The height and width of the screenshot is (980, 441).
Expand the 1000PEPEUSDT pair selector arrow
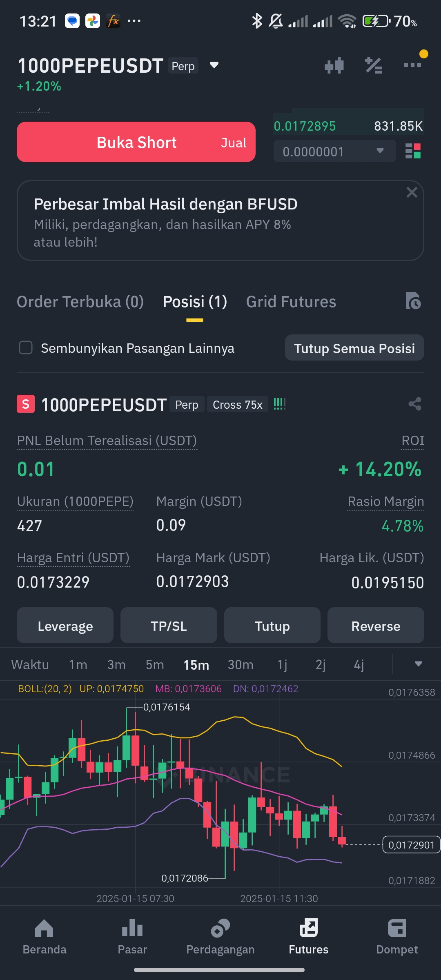214,65
